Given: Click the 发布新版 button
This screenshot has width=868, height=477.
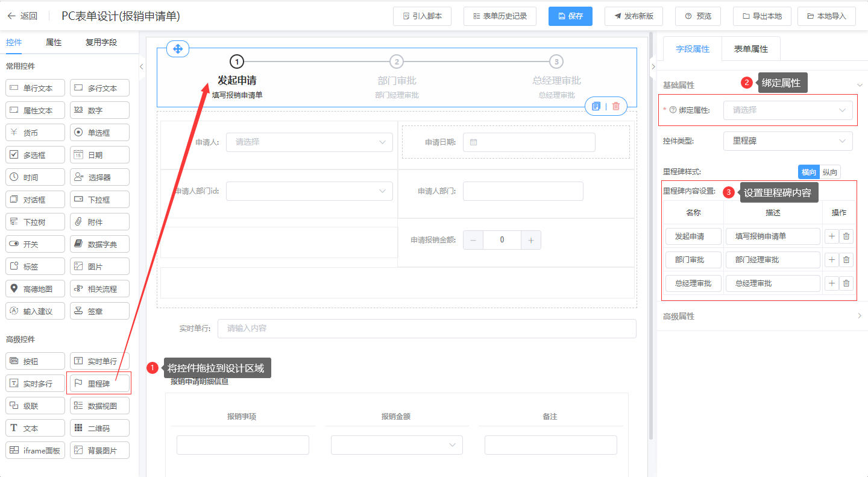Looking at the screenshot, I should tap(634, 16).
